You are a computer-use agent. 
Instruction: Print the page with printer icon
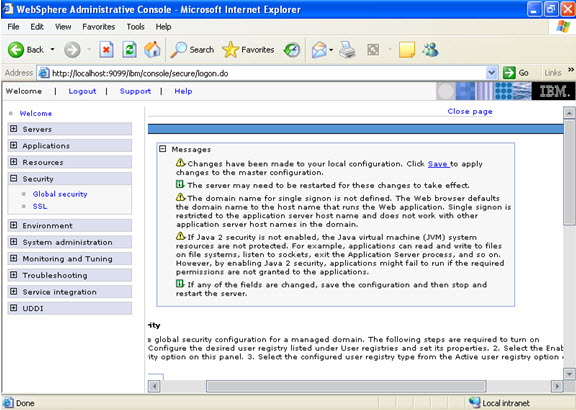coord(347,50)
